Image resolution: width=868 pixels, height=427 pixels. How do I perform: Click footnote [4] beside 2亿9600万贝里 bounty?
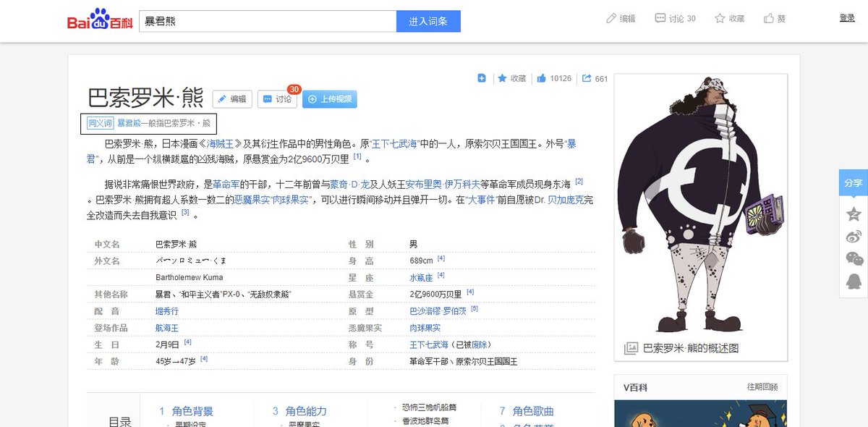click(469, 292)
